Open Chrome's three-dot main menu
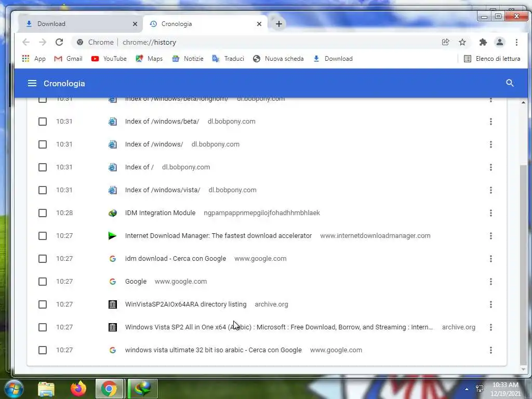The height and width of the screenshot is (399, 532). (516, 42)
